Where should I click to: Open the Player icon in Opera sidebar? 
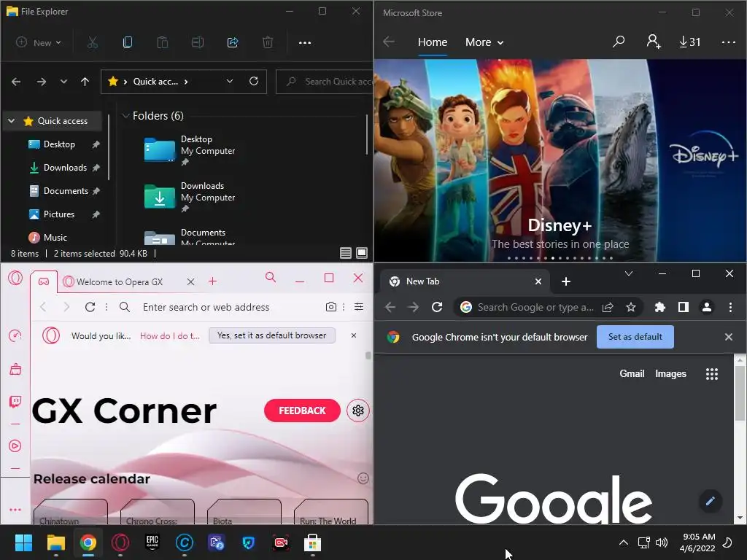point(15,446)
